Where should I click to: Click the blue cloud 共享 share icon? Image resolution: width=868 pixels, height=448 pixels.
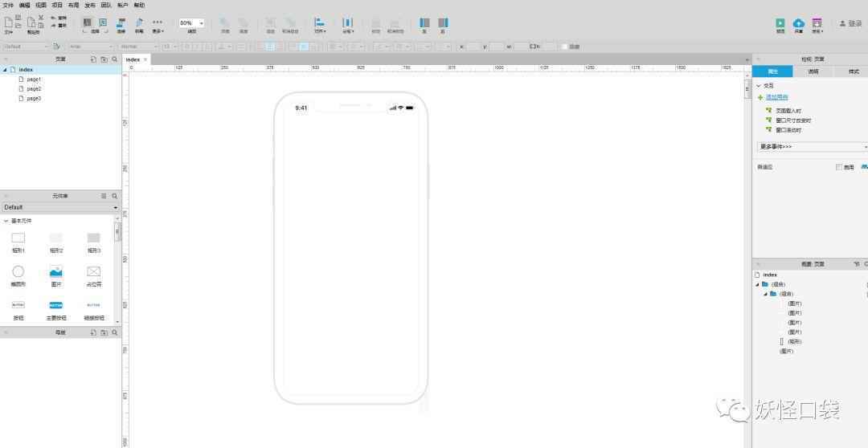pos(798,25)
